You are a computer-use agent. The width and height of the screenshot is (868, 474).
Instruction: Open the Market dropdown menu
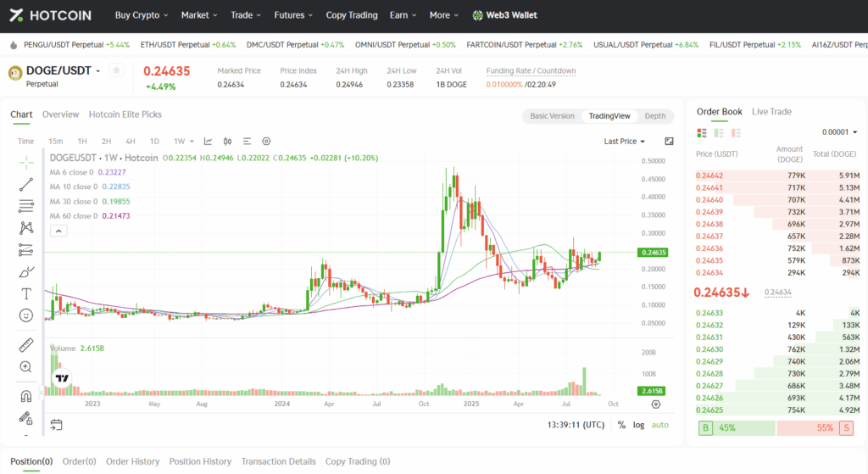199,15
